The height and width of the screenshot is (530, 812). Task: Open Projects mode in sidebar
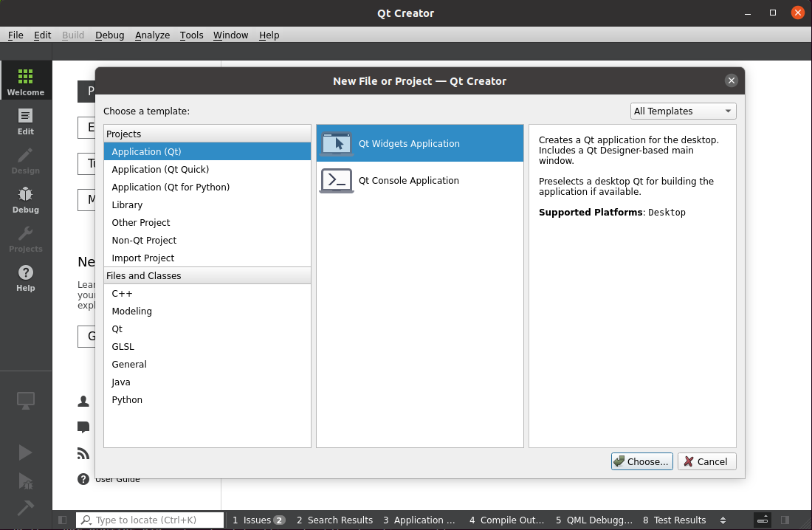tap(25, 239)
